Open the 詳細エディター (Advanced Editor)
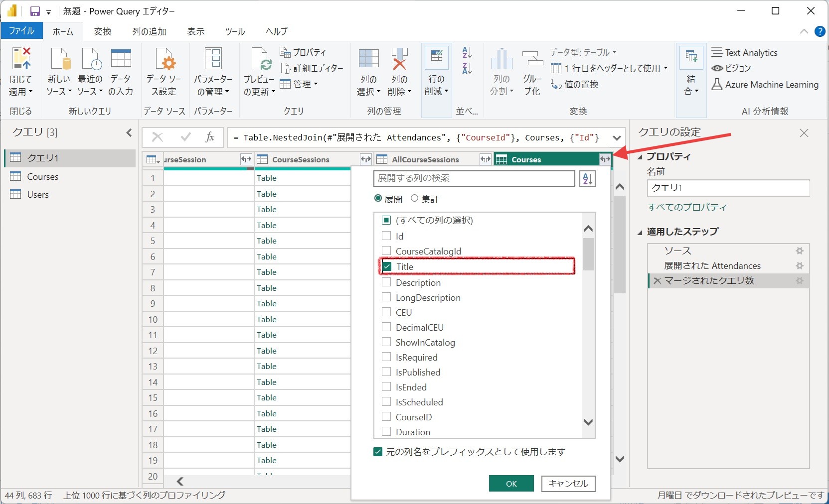 click(x=313, y=68)
